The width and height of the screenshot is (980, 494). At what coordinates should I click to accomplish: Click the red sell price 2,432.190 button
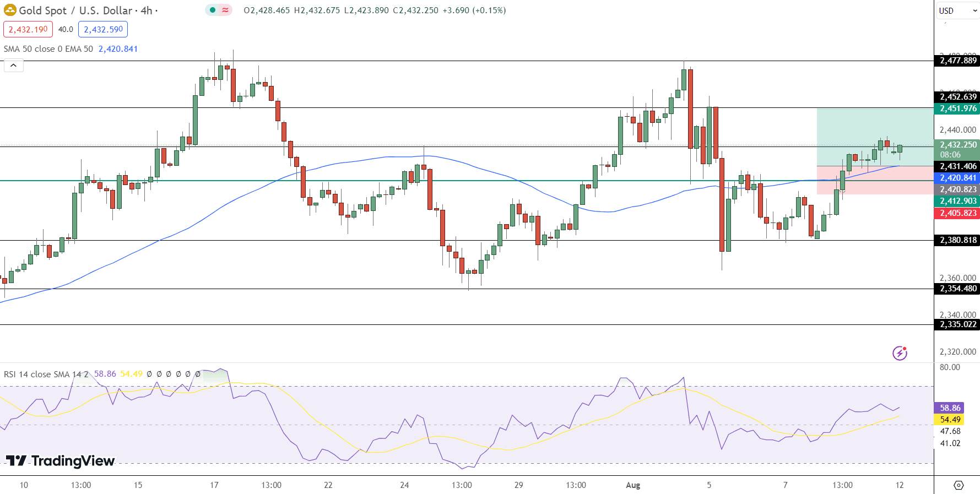28,29
